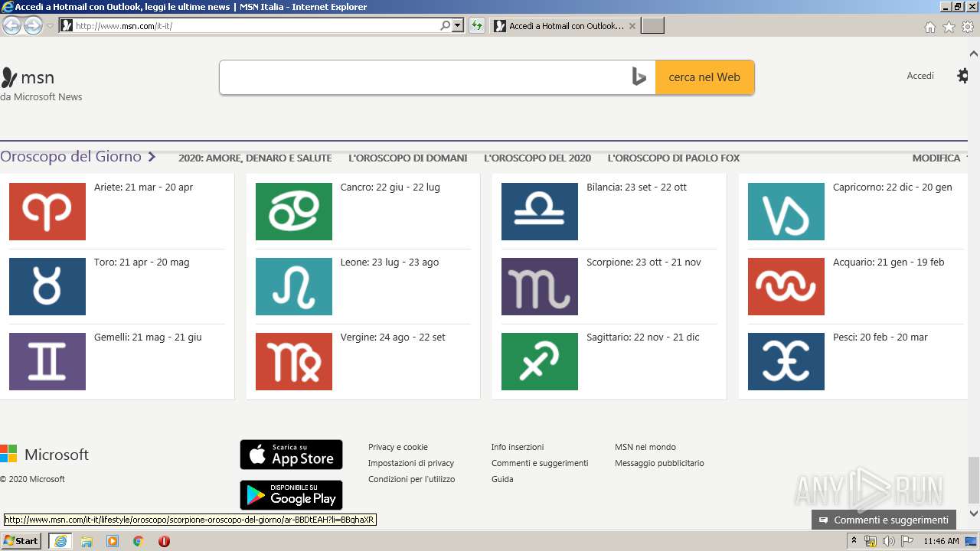Expand recent pages dropdown arrow
This screenshot has height=551, width=980.
tap(50, 26)
